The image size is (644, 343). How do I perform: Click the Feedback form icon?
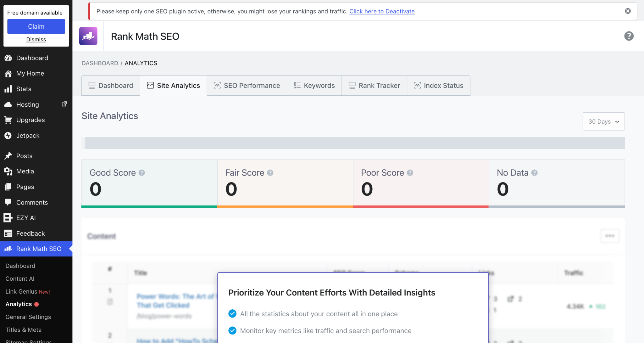coord(8,233)
